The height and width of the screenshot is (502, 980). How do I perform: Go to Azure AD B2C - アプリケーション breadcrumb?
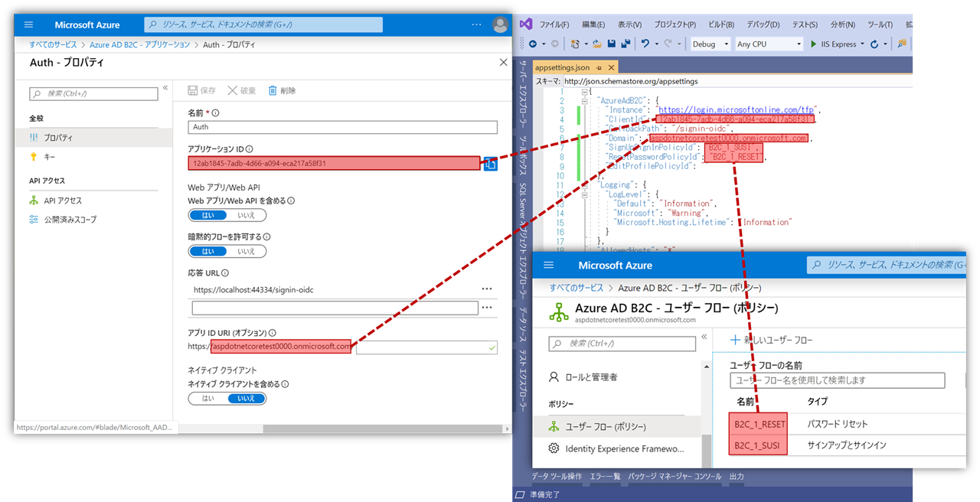coord(140,45)
